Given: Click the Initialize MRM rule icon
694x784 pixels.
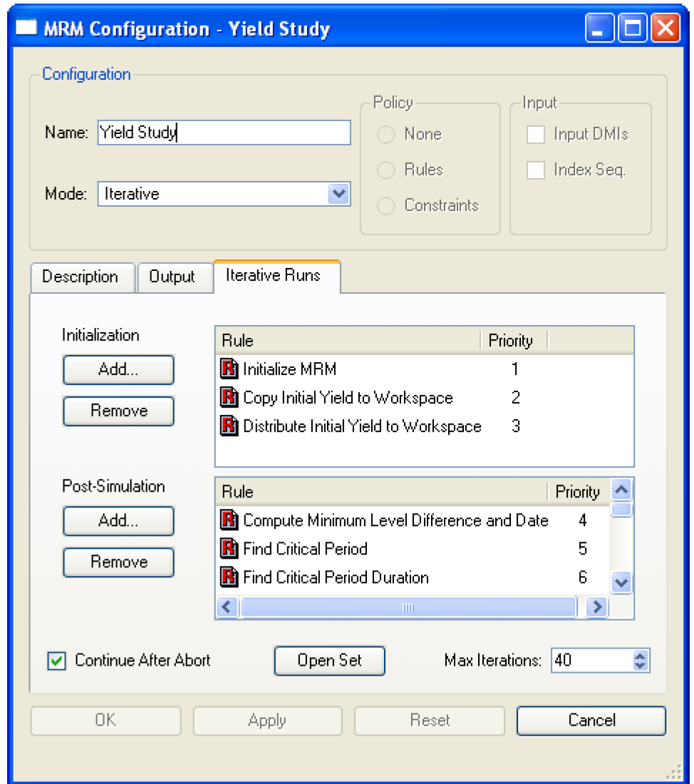Looking at the screenshot, I should 229,369.
